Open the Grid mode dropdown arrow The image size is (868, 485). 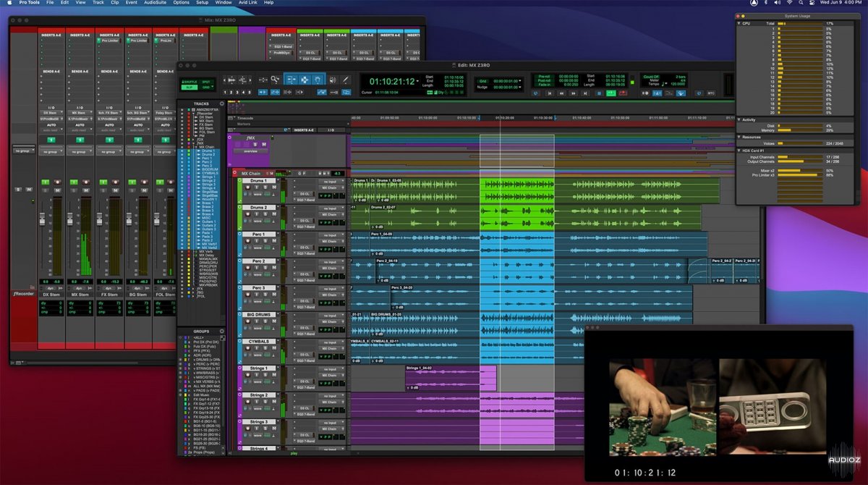(213, 86)
